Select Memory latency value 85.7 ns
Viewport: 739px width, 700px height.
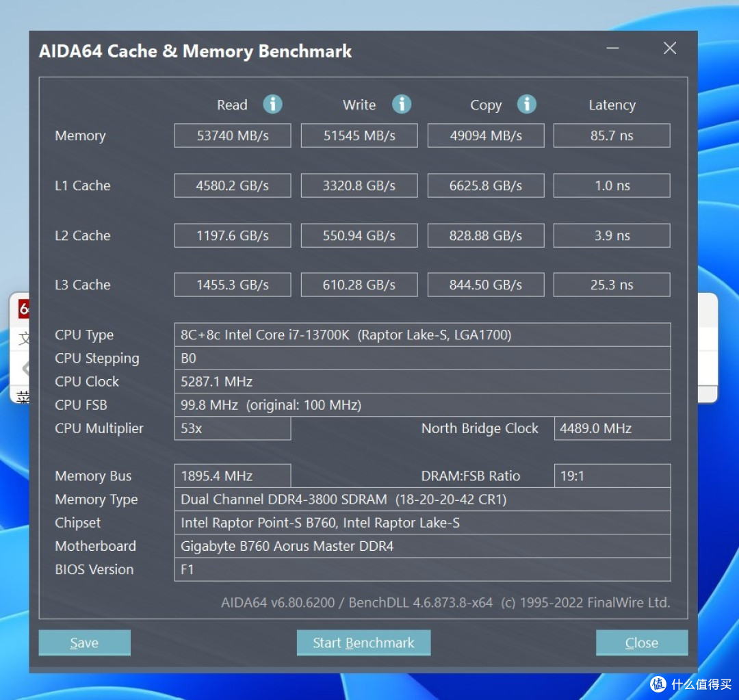(x=612, y=135)
